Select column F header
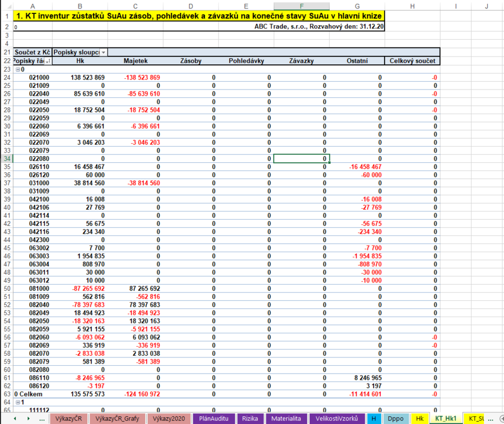Screen dimensions: 504x424 302,6
